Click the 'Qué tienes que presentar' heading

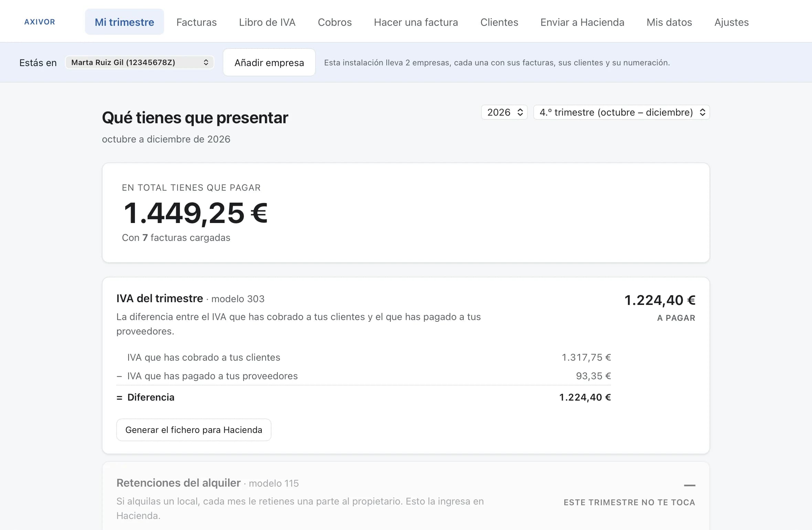[195, 118]
